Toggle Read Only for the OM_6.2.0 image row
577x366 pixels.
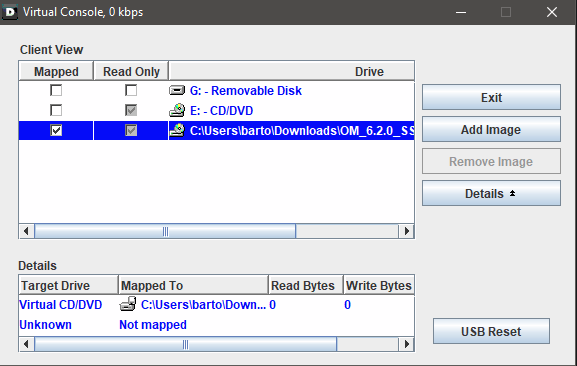131,130
